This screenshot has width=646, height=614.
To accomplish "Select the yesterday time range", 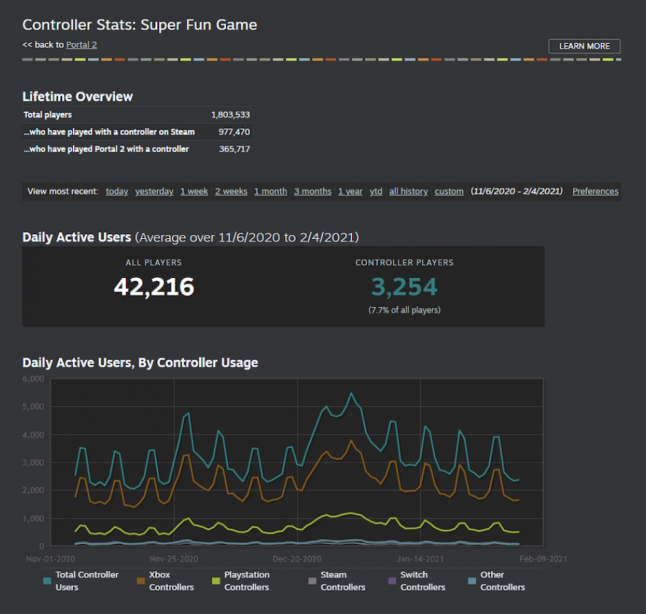I will pyautogui.click(x=154, y=191).
